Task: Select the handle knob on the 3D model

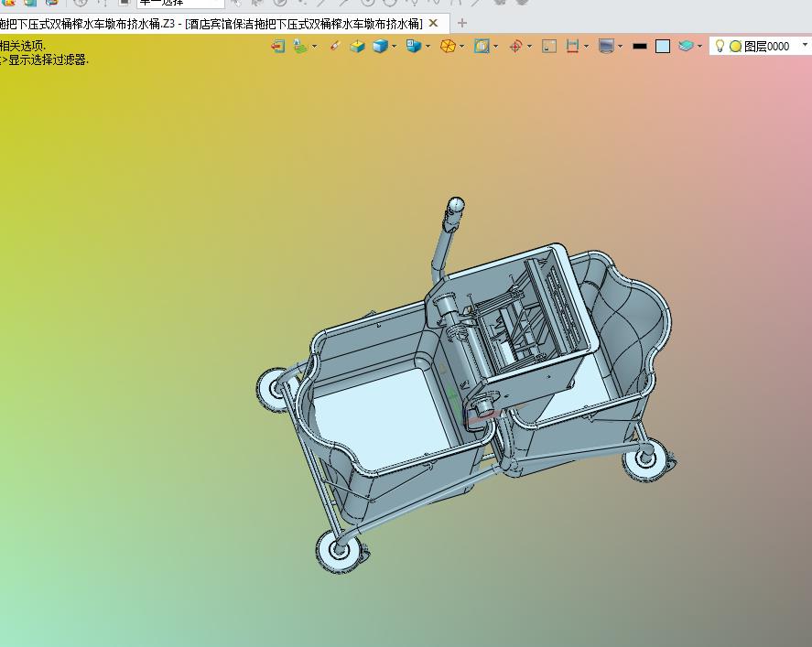Action: pos(456,204)
